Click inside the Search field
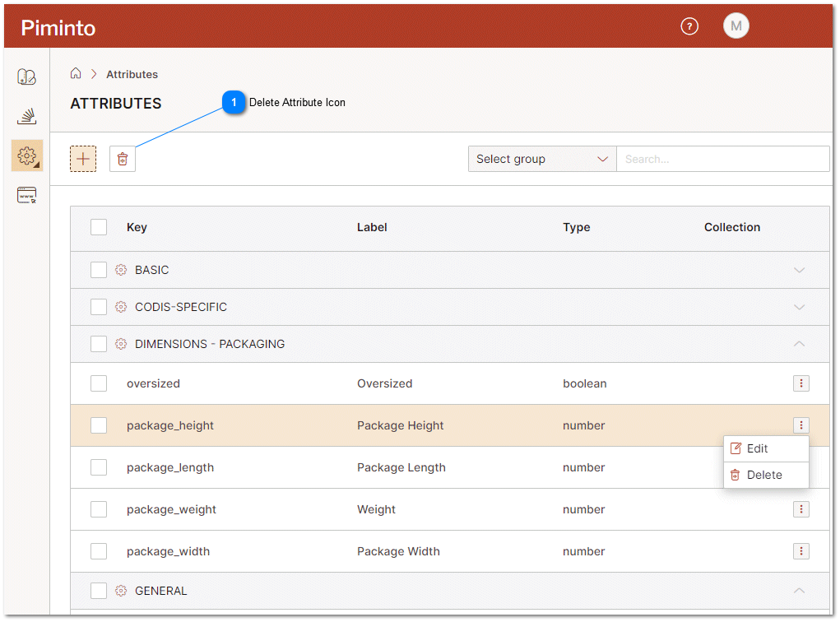Screen dimensions: 840x622 [x=722, y=159]
